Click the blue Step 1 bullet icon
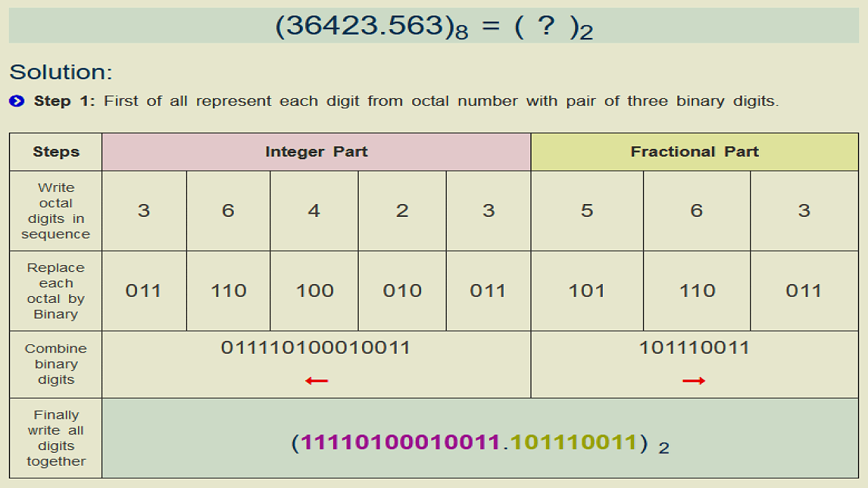The image size is (868, 488). click(15, 100)
